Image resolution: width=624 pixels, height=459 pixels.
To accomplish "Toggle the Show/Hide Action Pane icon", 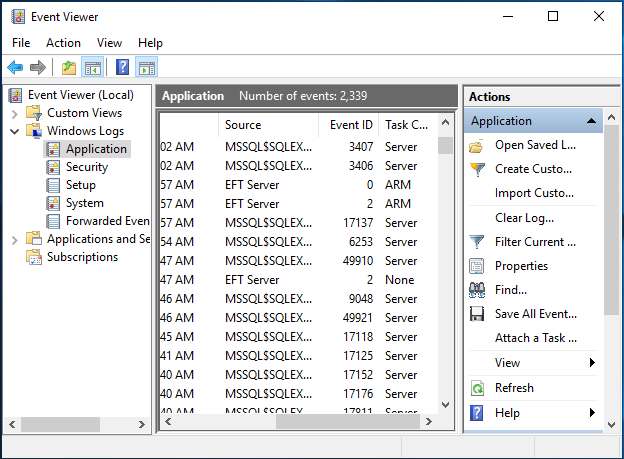I will [x=146, y=68].
